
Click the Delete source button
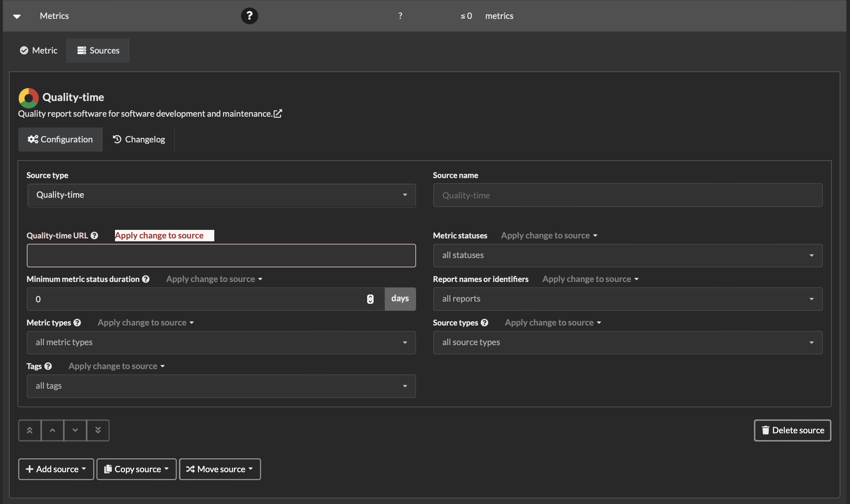point(792,430)
